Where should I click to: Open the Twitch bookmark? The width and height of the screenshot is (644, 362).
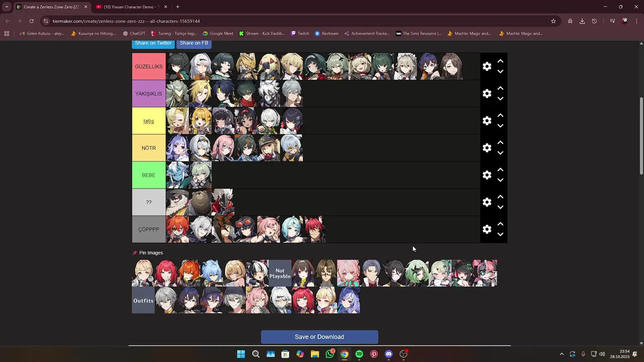tap(300, 34)
